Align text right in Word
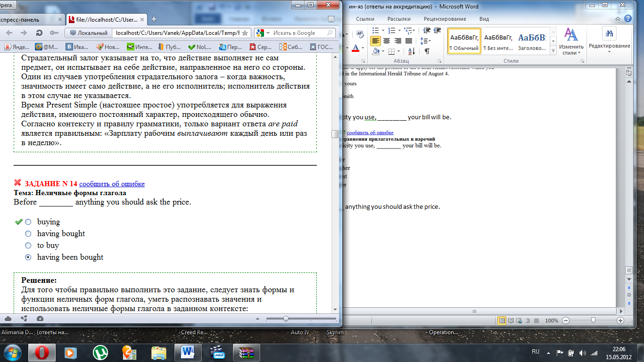Image resolution: width=644 pixels, height=362 pixels. (x=397, y=41)
